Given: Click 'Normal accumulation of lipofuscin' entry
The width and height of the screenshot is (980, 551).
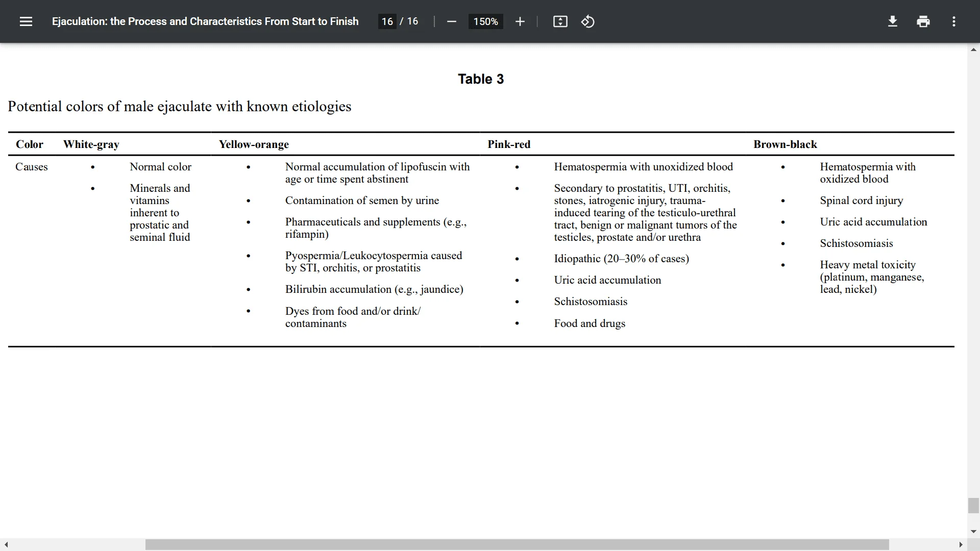Looking at the screenshot, I should (x=377, y=173).
